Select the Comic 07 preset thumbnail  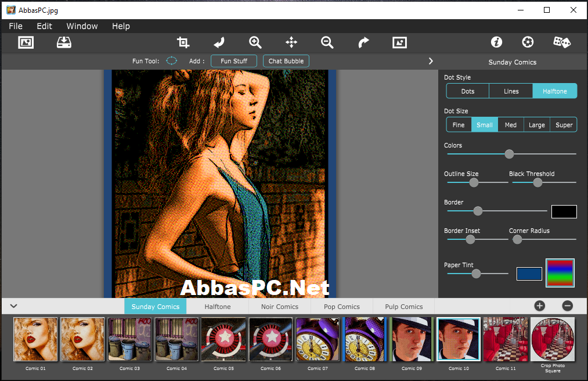pos(318,339)
